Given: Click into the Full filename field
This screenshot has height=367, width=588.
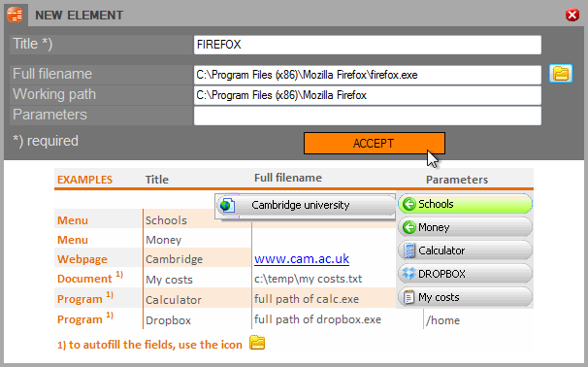Looking at the screenshot, I should (x=368, y=75).
